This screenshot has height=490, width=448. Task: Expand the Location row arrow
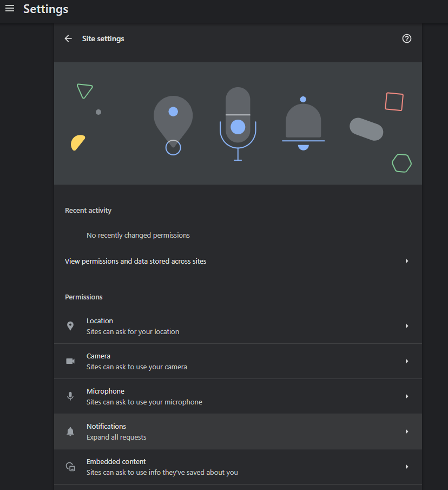407,326
